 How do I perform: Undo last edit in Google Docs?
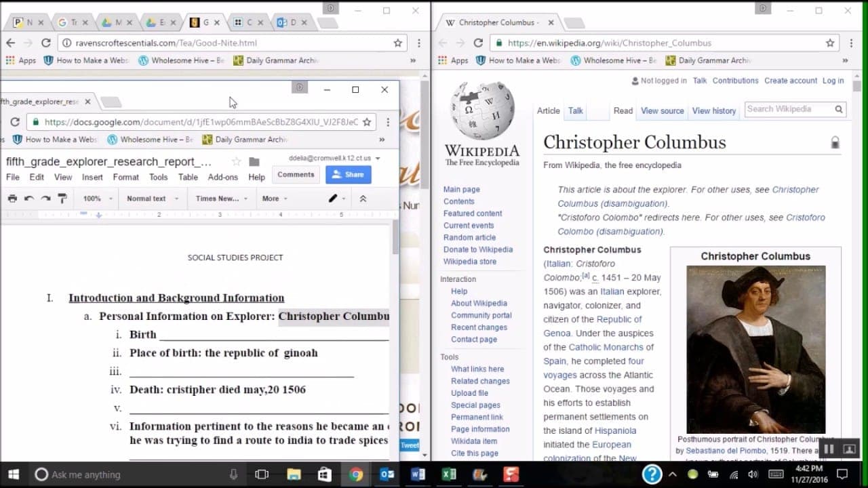click(x=28, y=199)
